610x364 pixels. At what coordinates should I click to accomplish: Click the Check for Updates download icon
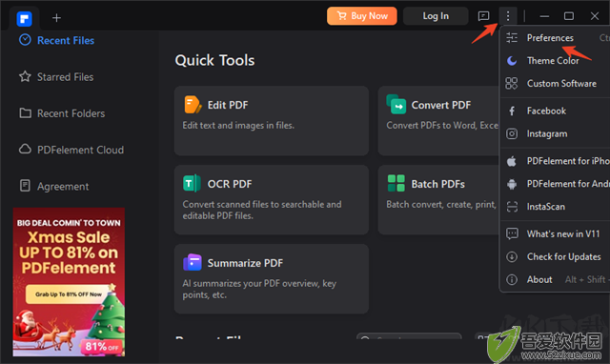(x=512, y=256)
